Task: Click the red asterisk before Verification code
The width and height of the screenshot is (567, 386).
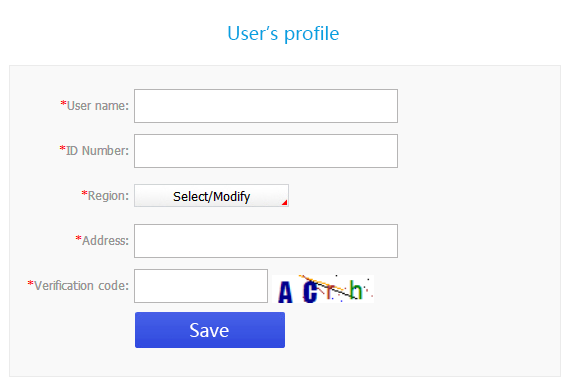Action: (30, 283)
